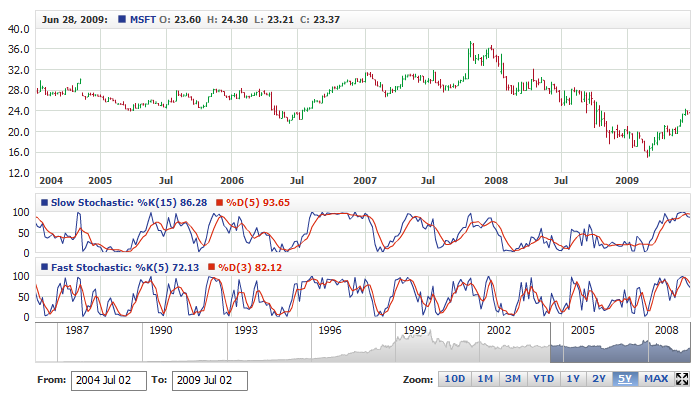Set zoom range to 1M

pos(484,379)
